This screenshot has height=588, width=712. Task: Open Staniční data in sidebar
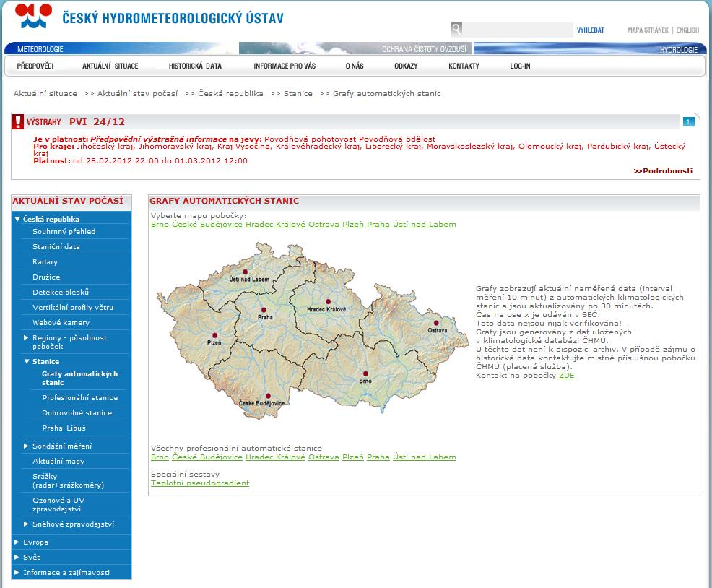(56, 247)
